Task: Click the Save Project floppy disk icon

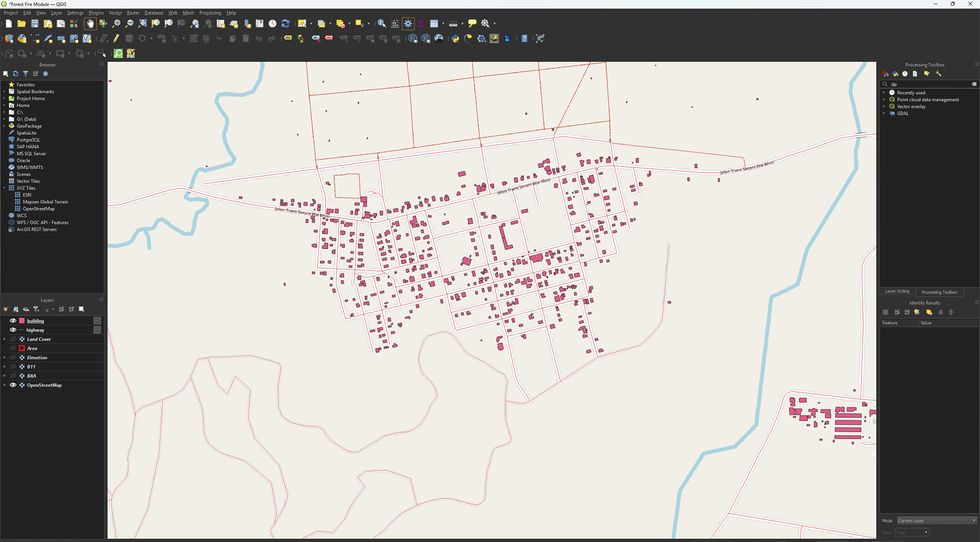Action: pos(35,23)
